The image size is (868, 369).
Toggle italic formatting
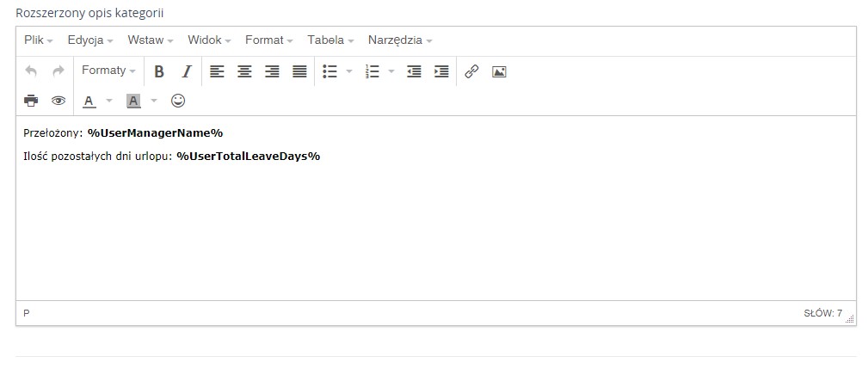pyautogui.click(x=186, y=71)
